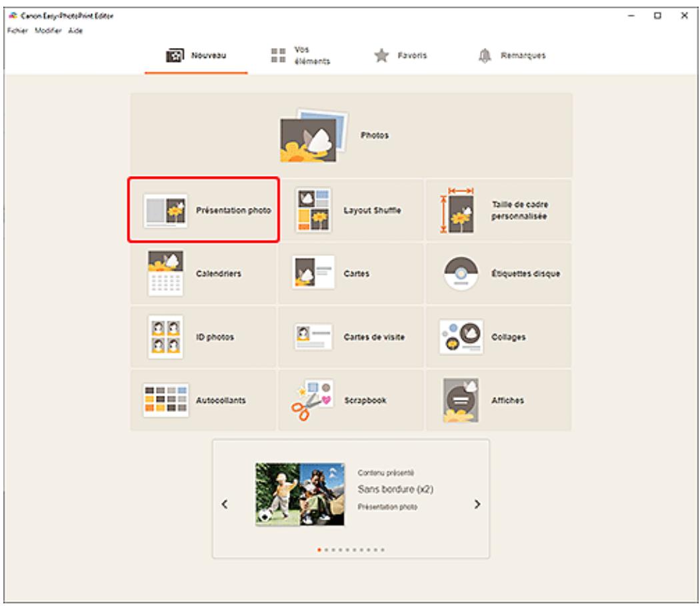This screenshot has height=606, width=700.
Task: Click the Cartes label text
Action: [356, 273]
